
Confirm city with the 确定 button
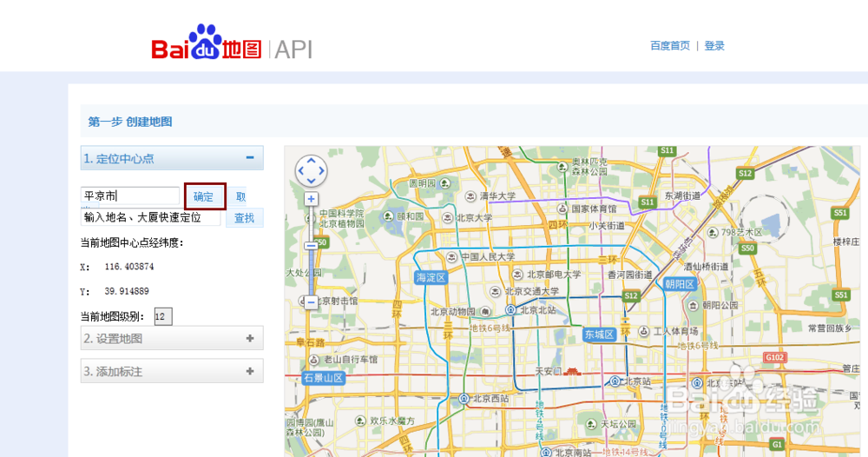[x=204, y=196]
